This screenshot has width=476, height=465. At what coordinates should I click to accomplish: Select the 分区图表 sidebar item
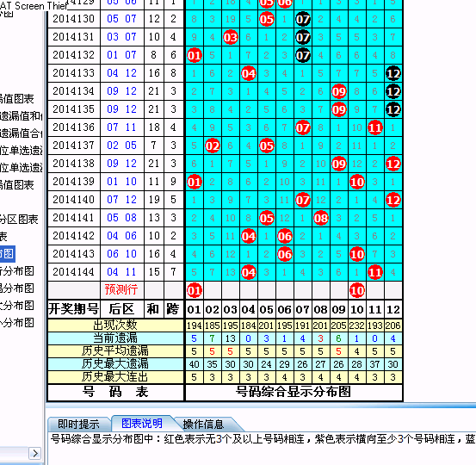(19, 220)
